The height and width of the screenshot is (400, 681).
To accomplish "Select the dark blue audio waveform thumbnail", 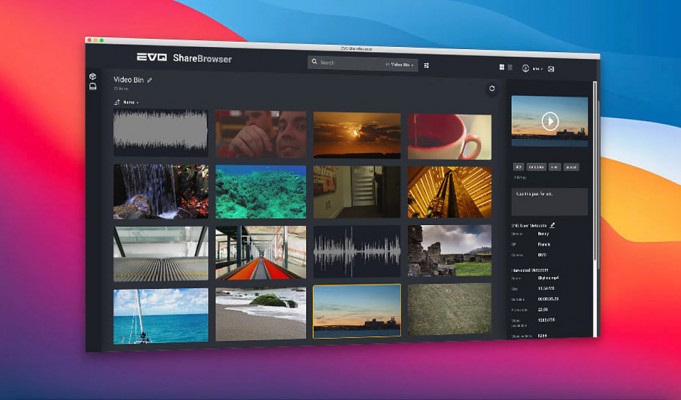I will [x=357, y=251].
